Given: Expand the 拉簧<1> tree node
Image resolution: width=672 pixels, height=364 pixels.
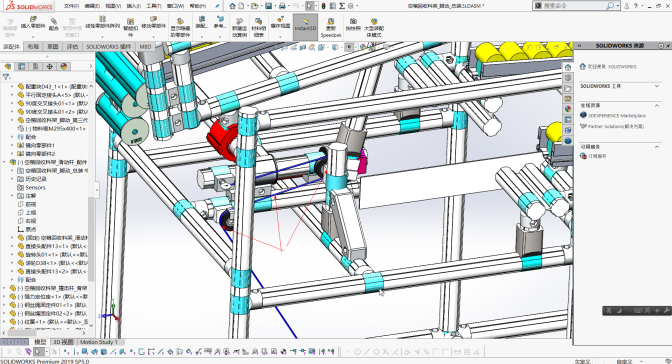Looking at the screenshot, I should pyautogui.click(x=5, y=322).
